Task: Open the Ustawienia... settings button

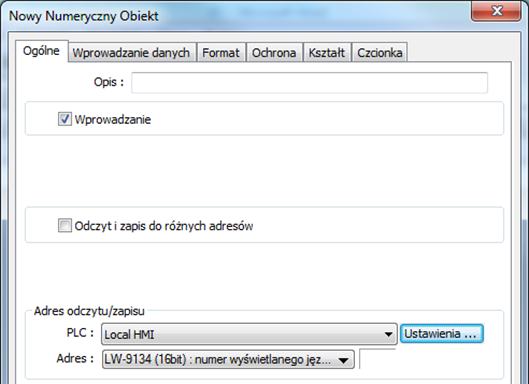Action: [x=442, y=334]
